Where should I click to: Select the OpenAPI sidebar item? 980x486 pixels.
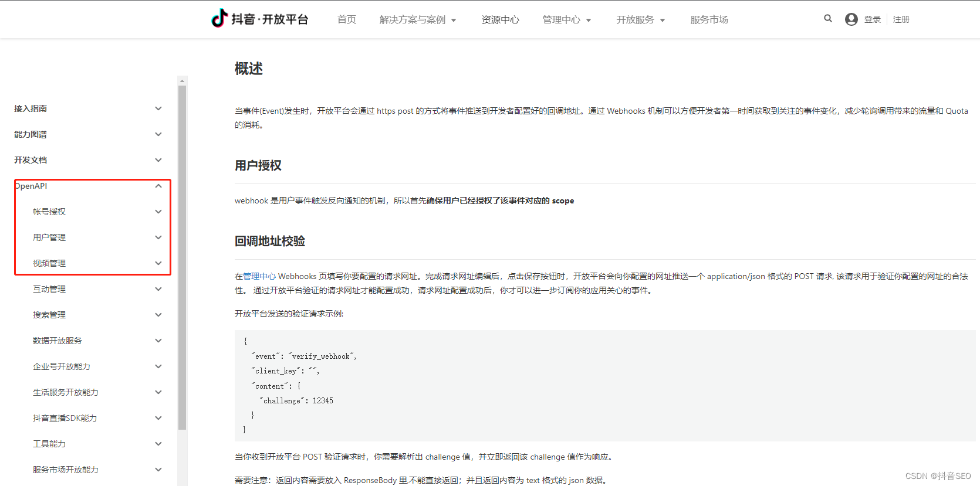[31, 186]
